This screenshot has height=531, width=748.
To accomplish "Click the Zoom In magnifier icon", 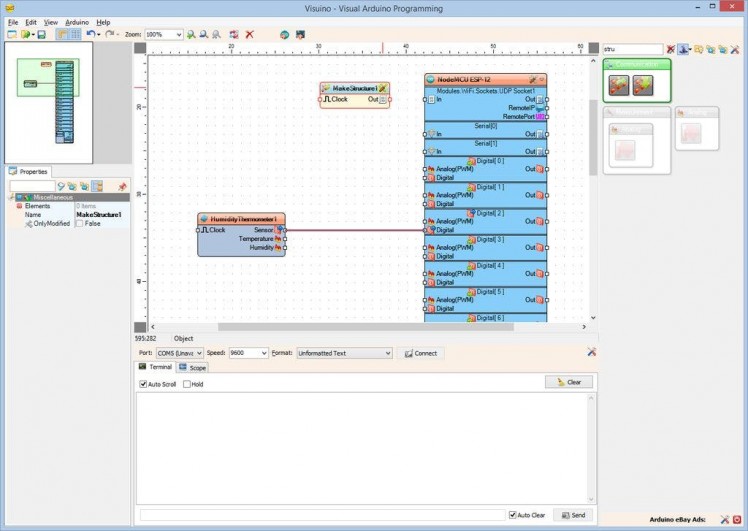I will click(x=191, y=34).
